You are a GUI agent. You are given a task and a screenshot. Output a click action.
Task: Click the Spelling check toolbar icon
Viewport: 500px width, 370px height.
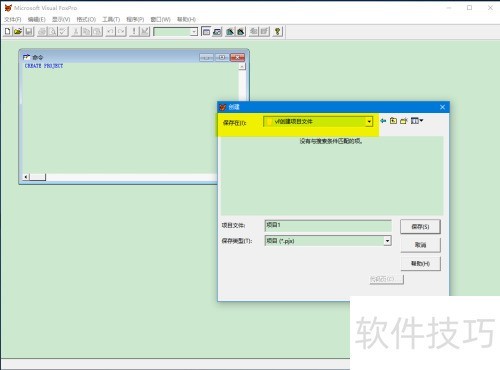click(x=63, y=32)
